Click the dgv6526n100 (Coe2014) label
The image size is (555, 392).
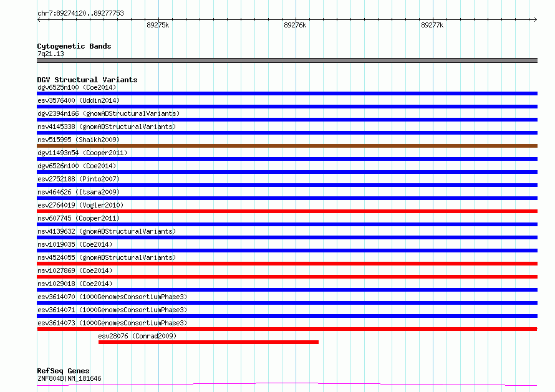[x=77, y=166]
